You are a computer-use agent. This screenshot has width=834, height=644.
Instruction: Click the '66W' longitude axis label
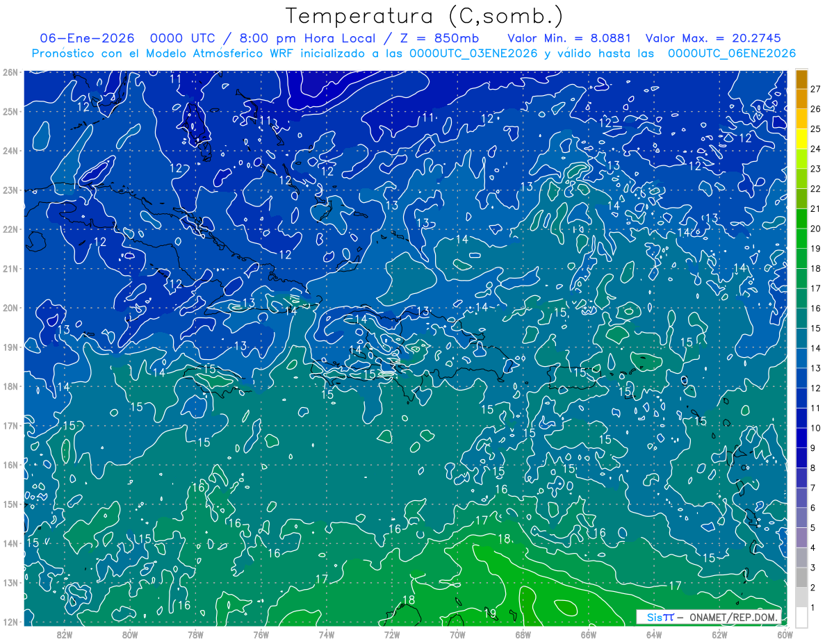pos(589,634)
